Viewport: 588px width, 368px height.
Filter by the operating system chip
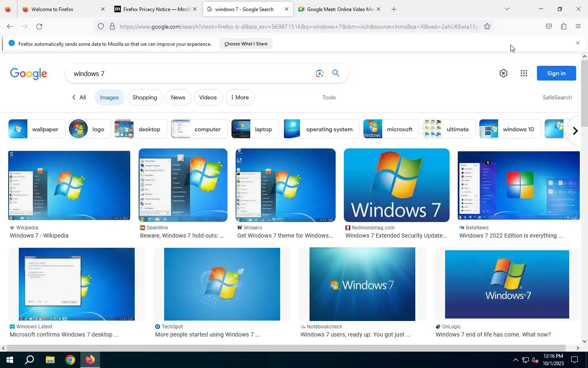click(x=321, y=129)
